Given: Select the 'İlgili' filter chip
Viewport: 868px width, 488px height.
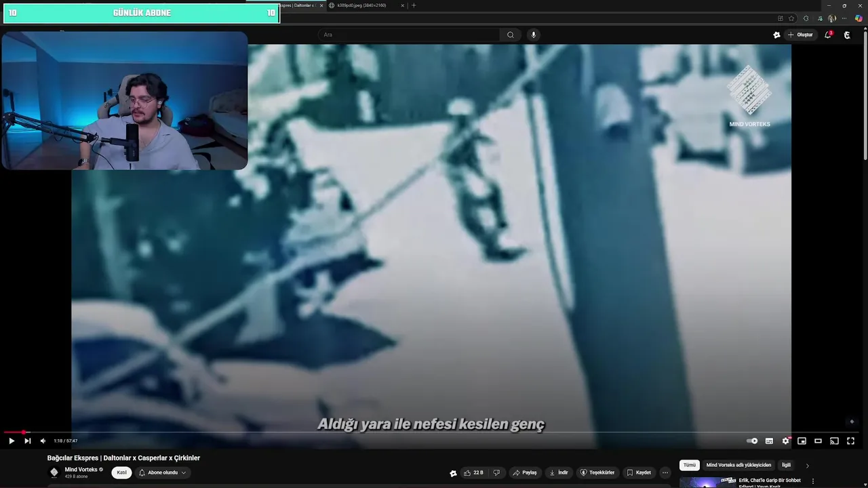Looking at the screenshot, I should point(786,465).
